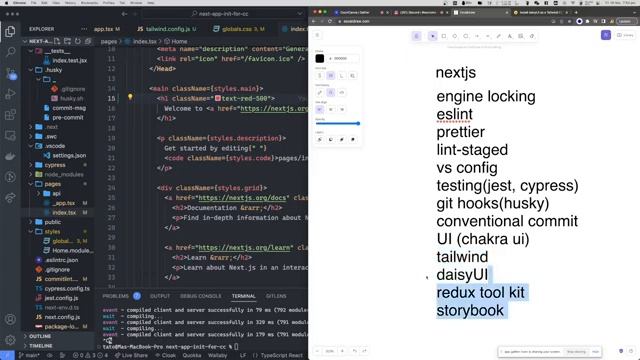Viewport: 640px width, 360px height.
Task: Select the ellipse tool in the whiteboard toolbar
Action: point(466,36)
